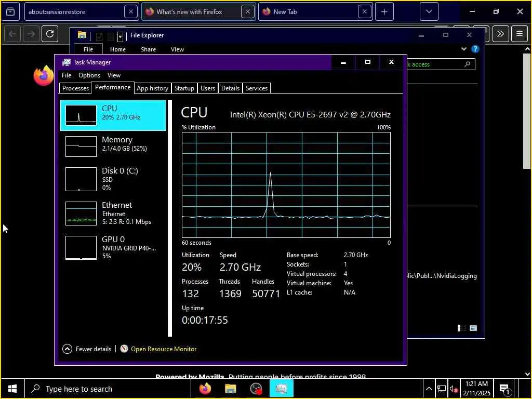Image resolution: width=532 pixels, height=399 pixels.
Task: Select the about:sessionrestore Firefox tab
Action: tap(82, 12)
